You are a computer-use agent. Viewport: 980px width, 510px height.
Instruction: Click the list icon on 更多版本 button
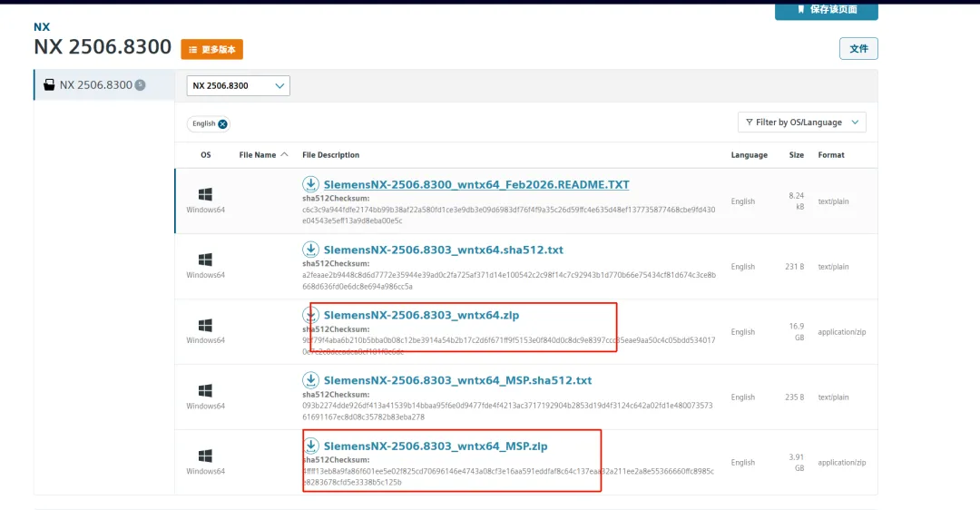click(192, 49)
